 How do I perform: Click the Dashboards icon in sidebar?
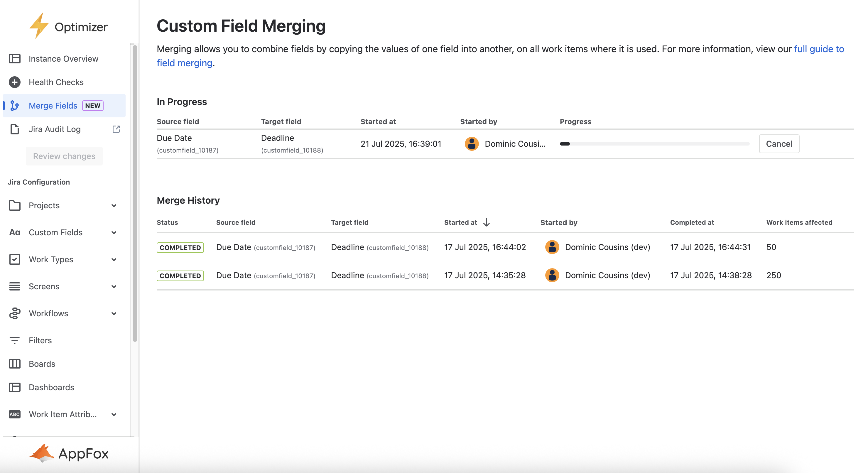click(x=14, y=387)
